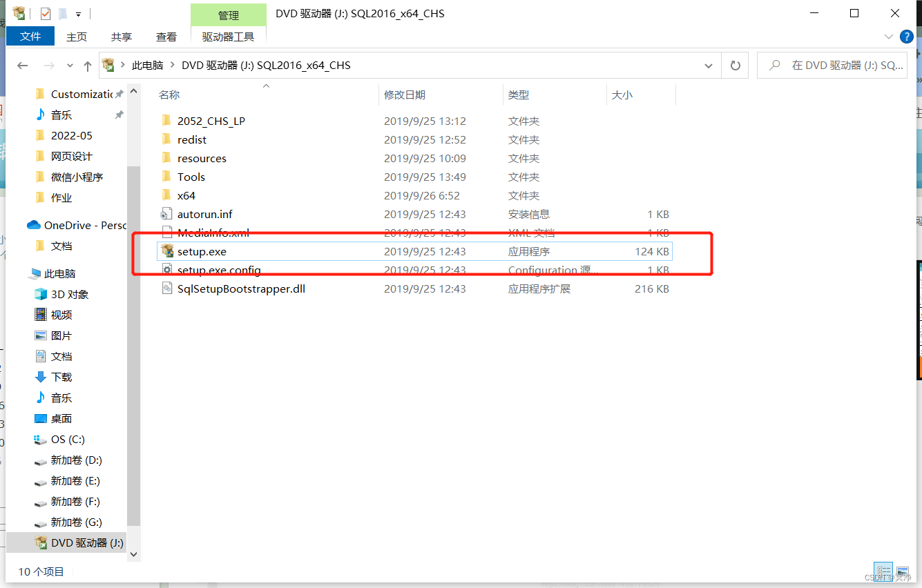Open OS (C:) drive in navigation pane
This screenshot has height=588, width=922.
click(x=68, y=439)
